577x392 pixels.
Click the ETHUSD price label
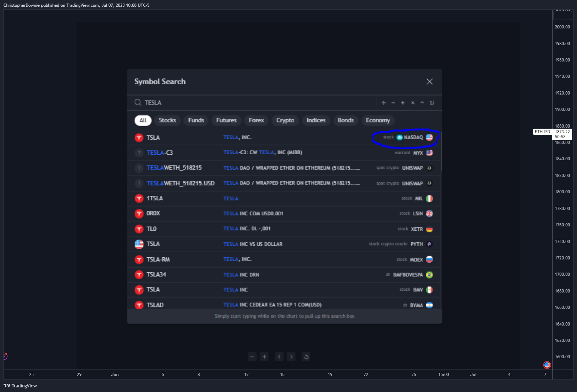[542, 132]
